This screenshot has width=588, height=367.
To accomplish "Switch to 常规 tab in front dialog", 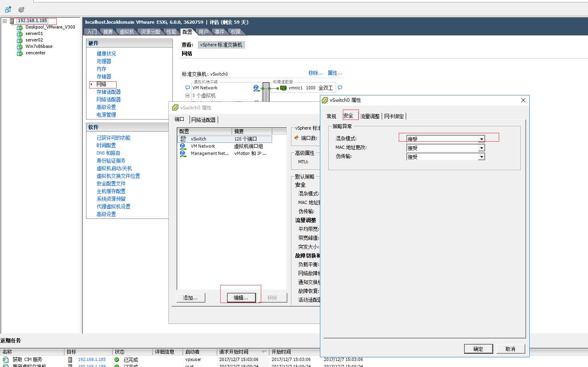I will point(331,116).
